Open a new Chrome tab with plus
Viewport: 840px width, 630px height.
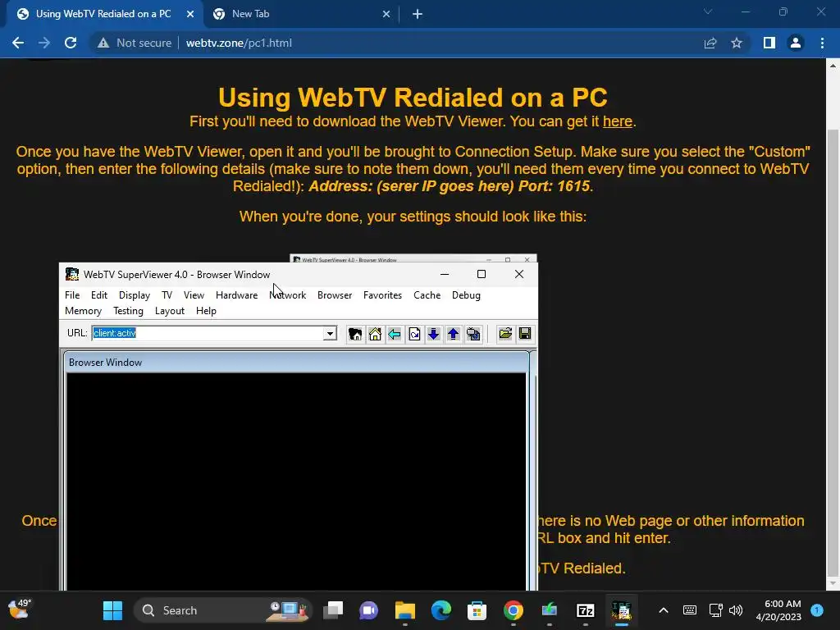418,15
